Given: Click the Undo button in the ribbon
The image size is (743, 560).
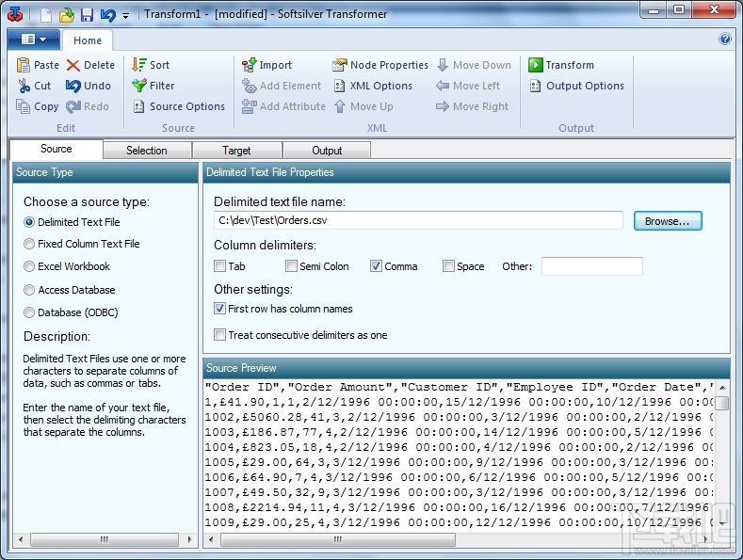Looking at the screenshot, I should (x=88, y=86).
